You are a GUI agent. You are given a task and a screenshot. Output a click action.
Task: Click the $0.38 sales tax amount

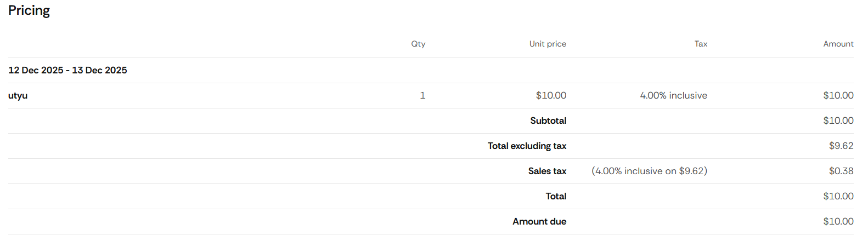pyautogui.click(x=841, y=171)
